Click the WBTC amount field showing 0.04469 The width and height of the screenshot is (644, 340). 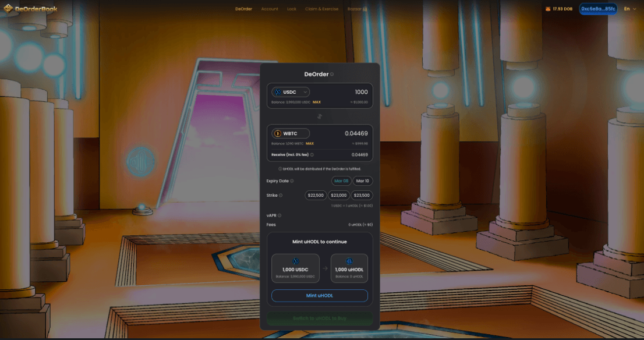click(x=356, y=133)
